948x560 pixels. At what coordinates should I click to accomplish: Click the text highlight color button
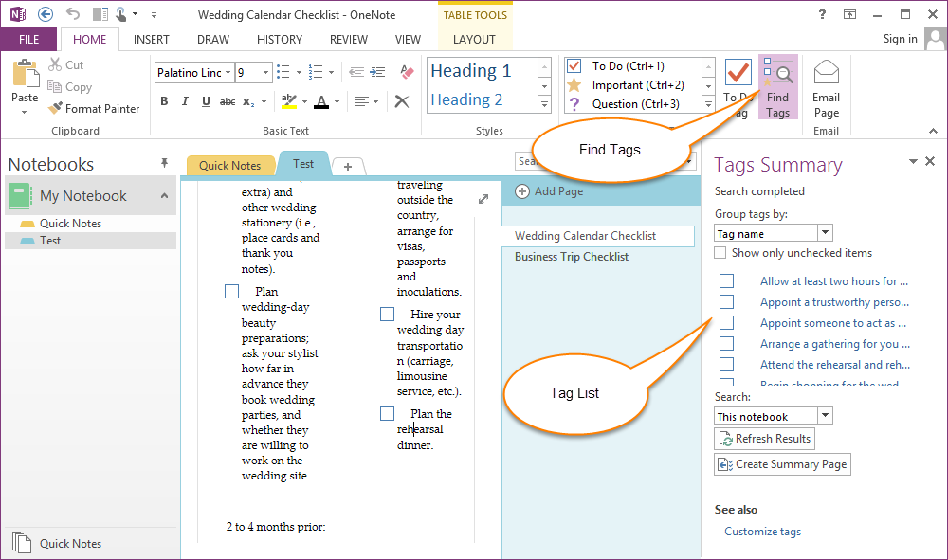(289, 101)
